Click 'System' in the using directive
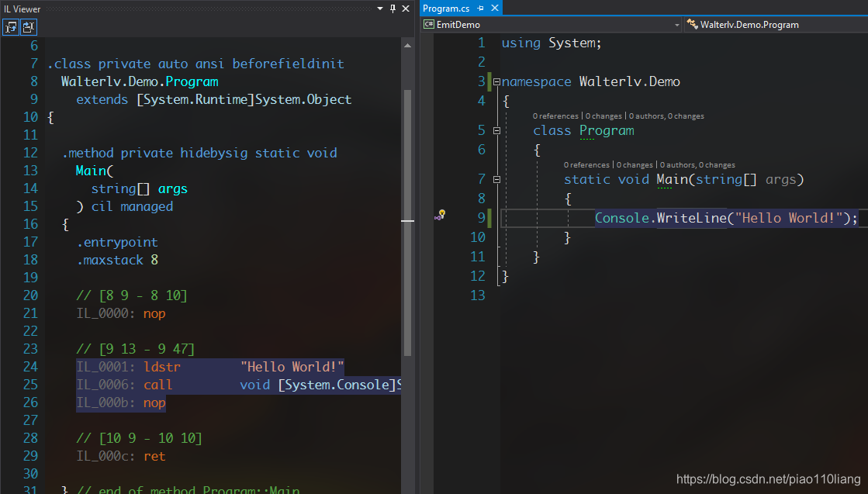This screenshot has width=868, height=494. (572, 43)
